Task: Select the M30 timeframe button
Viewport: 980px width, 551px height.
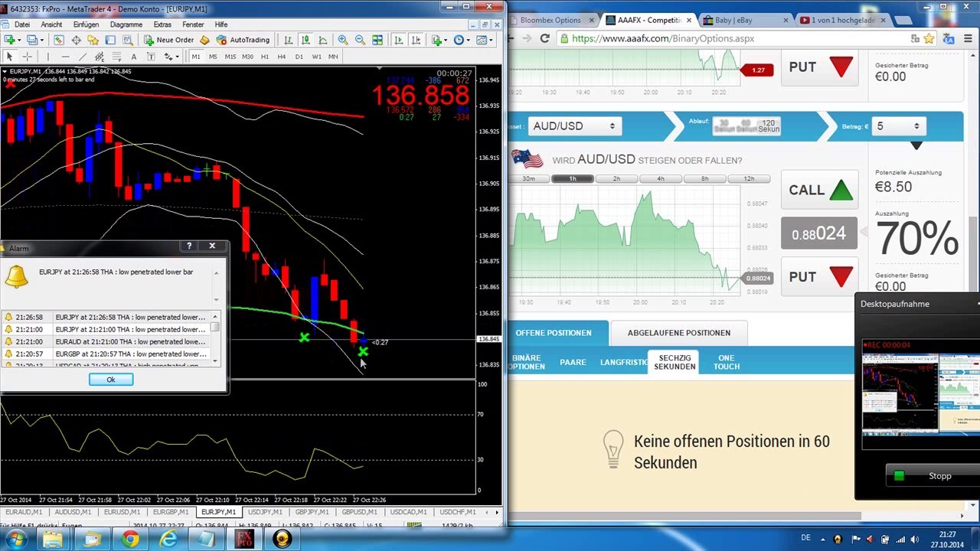Action: tap(247, 57)
